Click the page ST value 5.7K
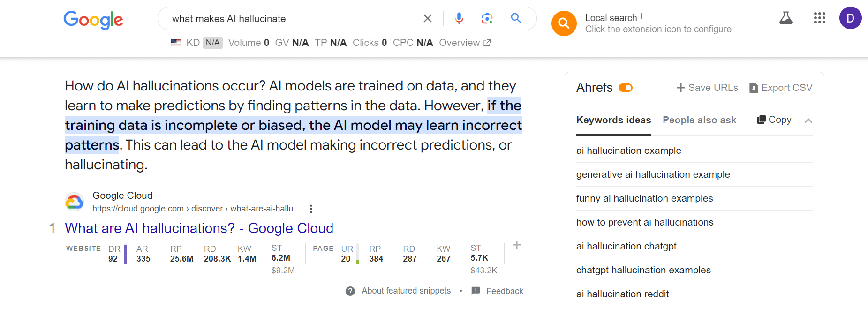Image resolution: width=868 pixels, height=309 pixels. pos(479,258)
